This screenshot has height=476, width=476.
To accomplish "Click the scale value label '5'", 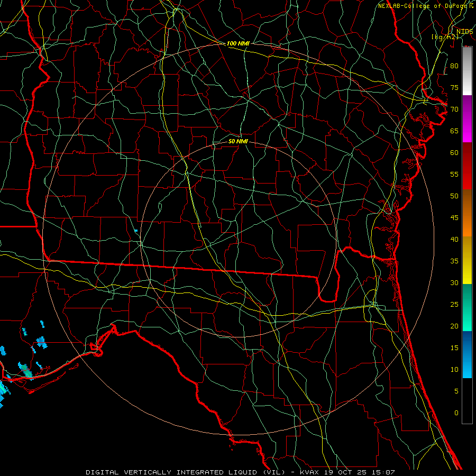I will coord(456,391).
